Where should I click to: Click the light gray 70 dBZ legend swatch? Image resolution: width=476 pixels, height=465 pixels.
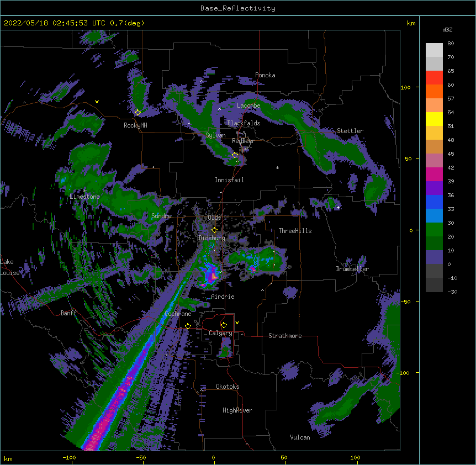(434, 50)
